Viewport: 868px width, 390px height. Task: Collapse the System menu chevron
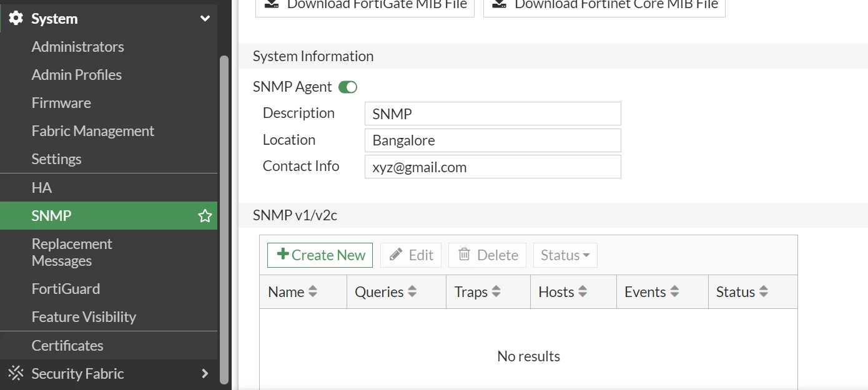coord(205,19)
